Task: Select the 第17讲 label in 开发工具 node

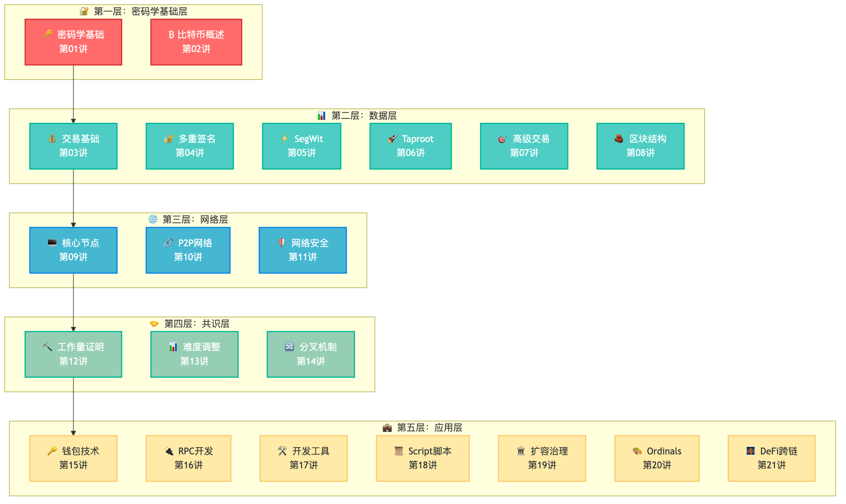Action: coord(304,465)
